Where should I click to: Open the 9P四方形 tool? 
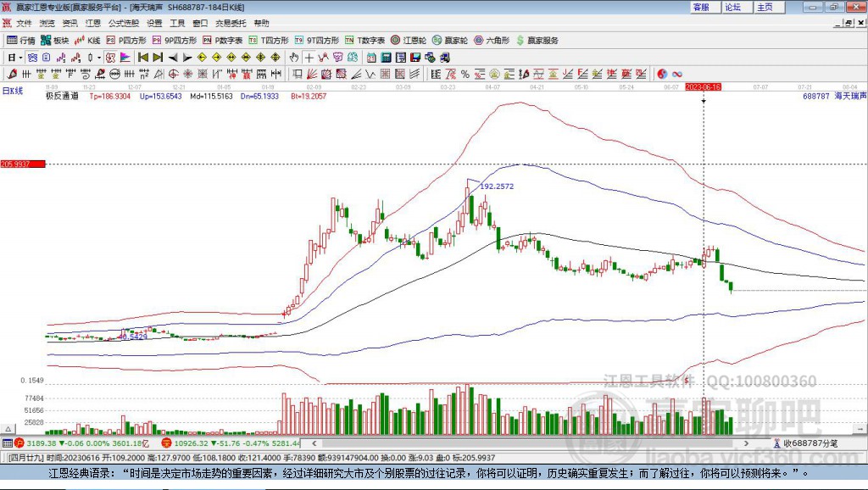(175, 41)
